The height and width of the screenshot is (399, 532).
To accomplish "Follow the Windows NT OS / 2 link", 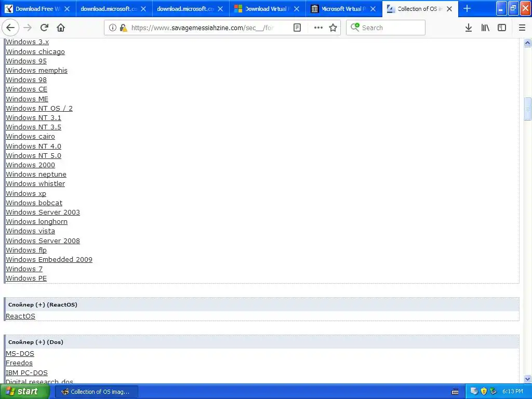I will 39,108.
